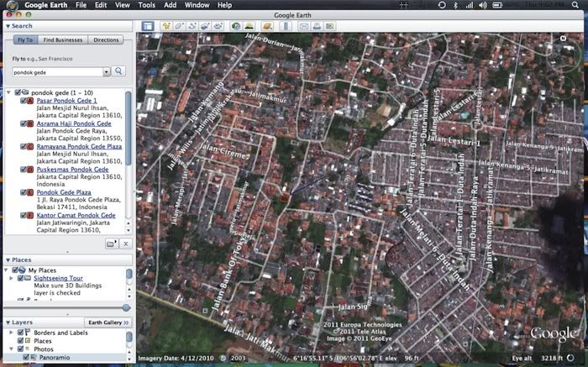Open the Fly to search history dropdown
588x367 pixels.
(107, 71)
